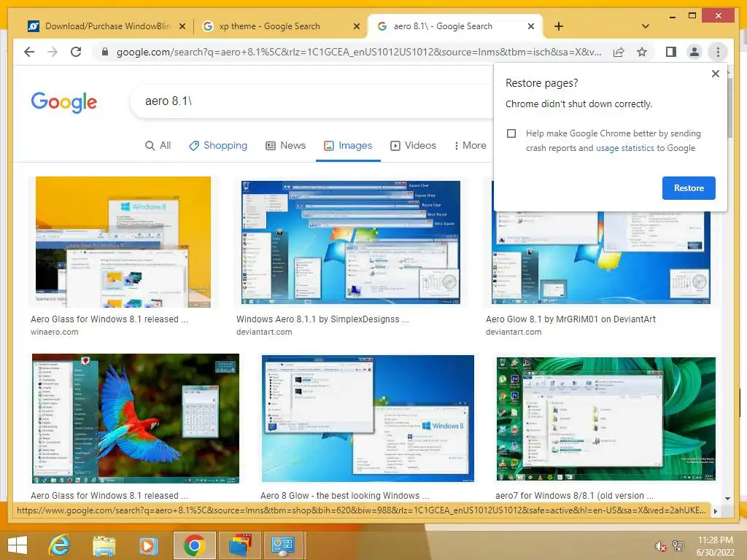Check the send crash reports checkbox
The image size is (747, 560).
(511, 133)
